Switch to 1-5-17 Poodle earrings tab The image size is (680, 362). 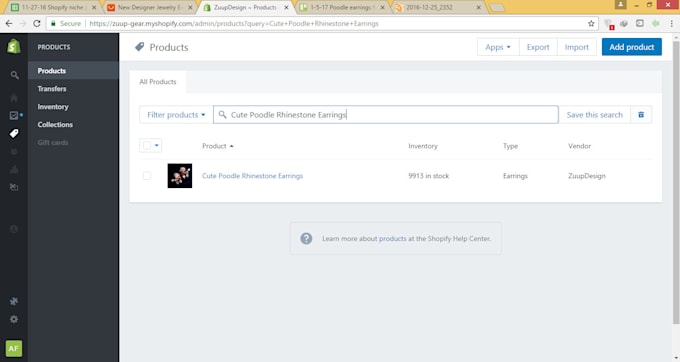[x=342, y=7]
